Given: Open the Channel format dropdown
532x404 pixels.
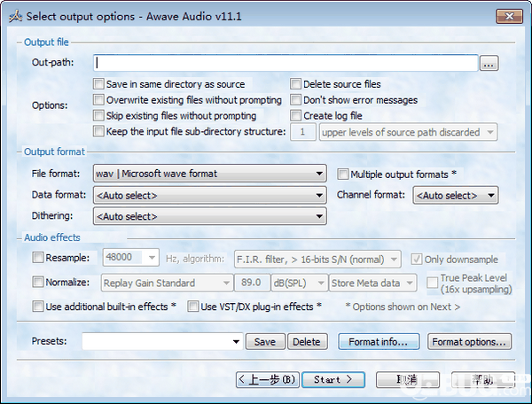Looking at the screenshot, I should 456,195.
